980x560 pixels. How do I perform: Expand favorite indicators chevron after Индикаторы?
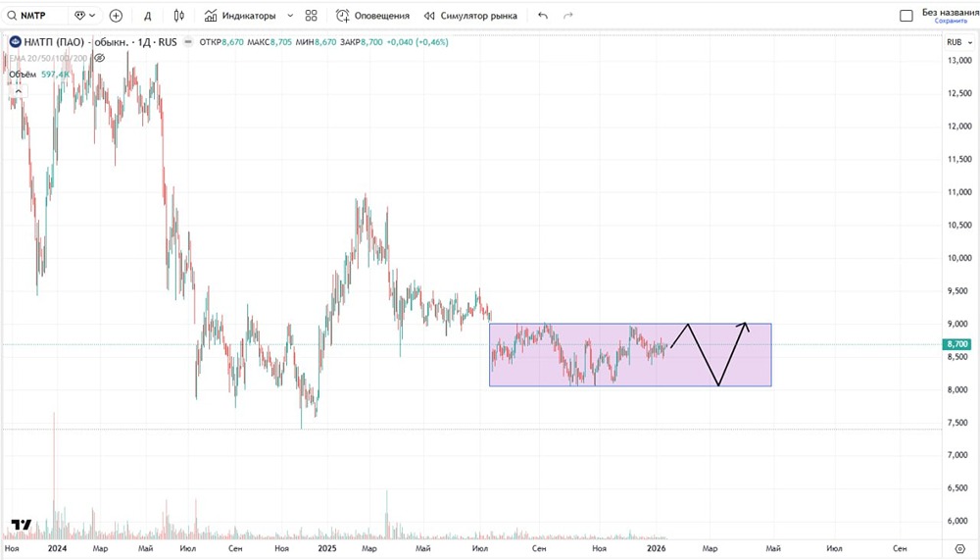[290, 16]
